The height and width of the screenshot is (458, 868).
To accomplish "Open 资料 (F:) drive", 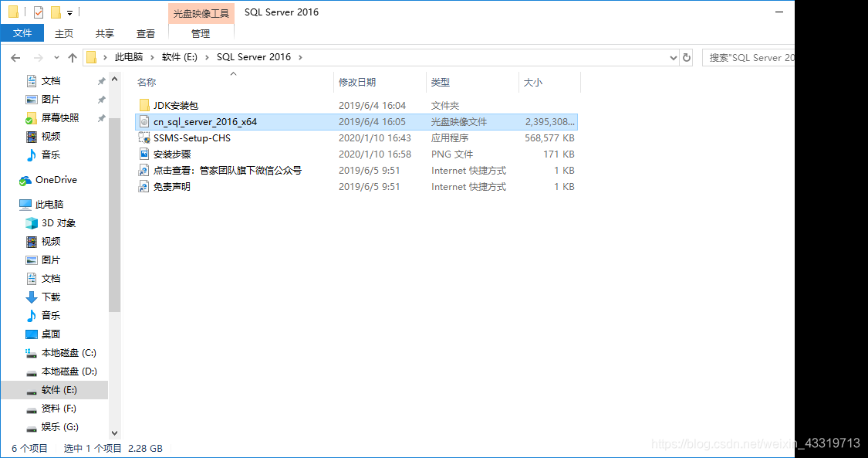I will pos(59,409).
